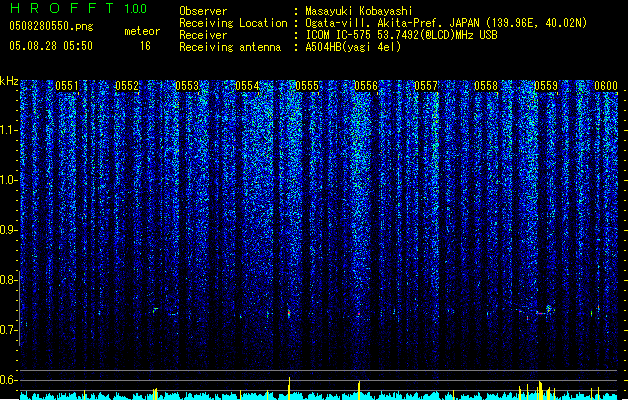
Task: Click the 1.1 frequency axis label
Action: [x=9, y=130]
